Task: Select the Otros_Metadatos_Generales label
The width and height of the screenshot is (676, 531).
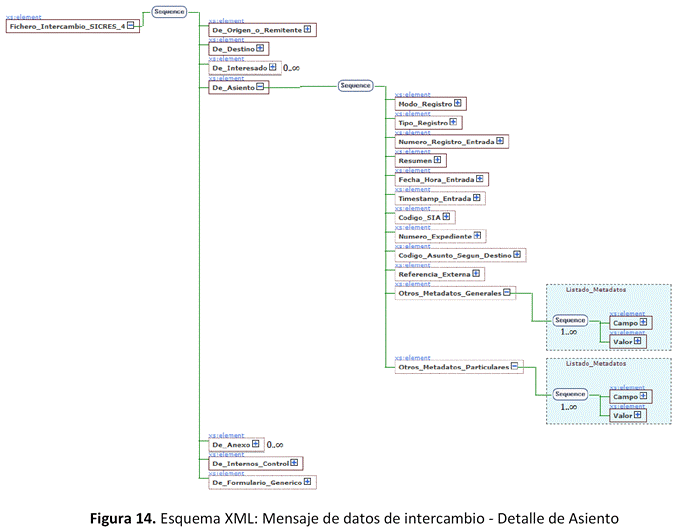Action: click(450, 293)
